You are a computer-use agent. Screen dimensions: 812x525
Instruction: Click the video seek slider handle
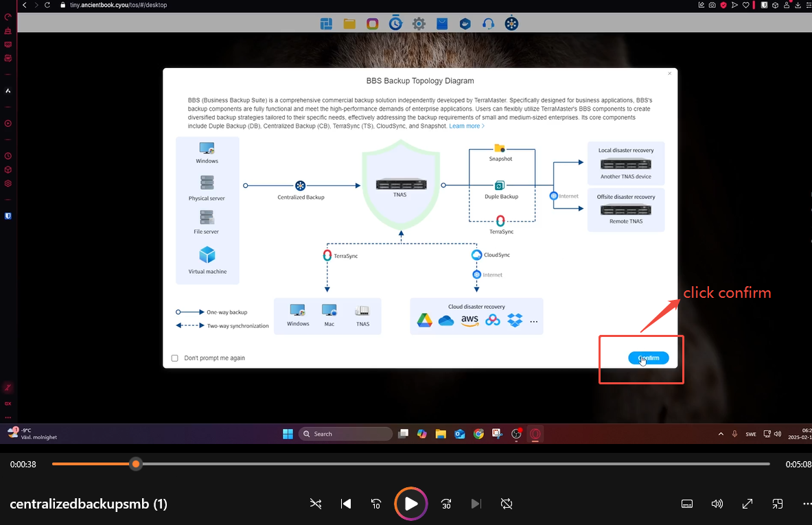tap(136, 464)
